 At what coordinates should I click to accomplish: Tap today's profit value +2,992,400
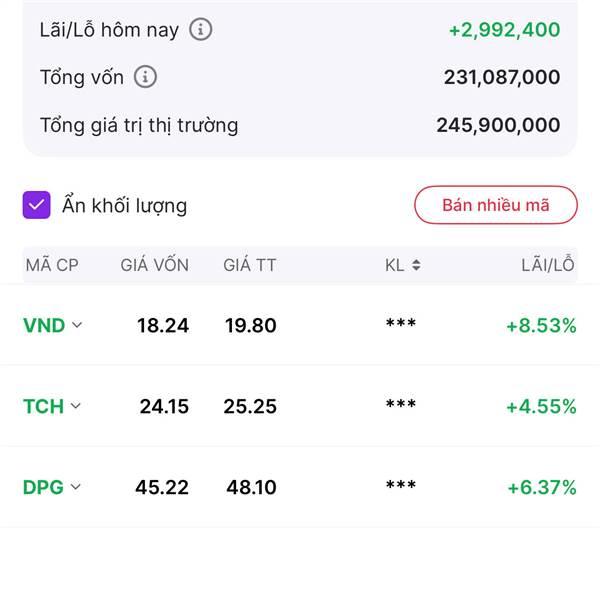(504, 30)
